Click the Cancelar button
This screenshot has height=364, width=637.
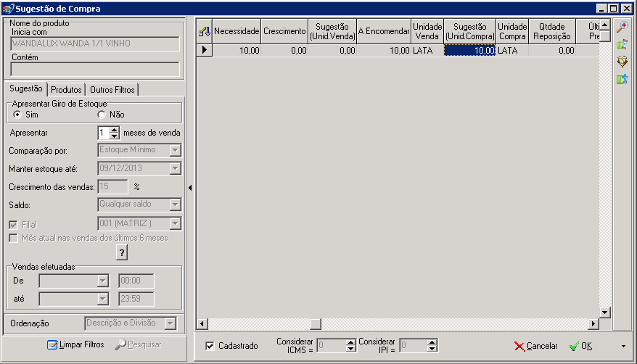tap(536, 346)
